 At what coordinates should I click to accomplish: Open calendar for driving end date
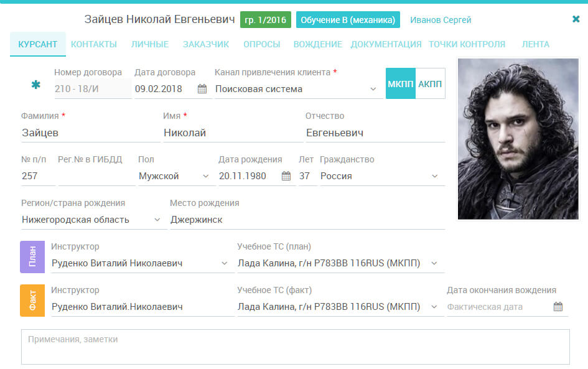pyautogui.click(x=558, y=307)
